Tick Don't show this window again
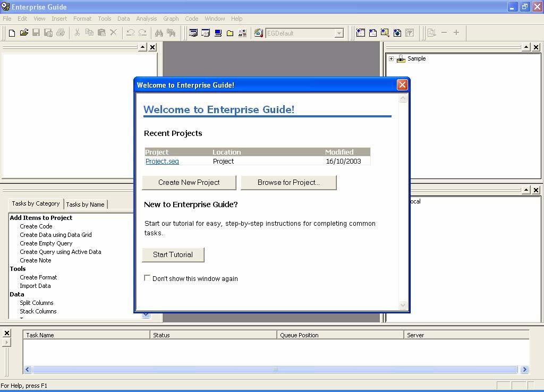 [147, 278]
